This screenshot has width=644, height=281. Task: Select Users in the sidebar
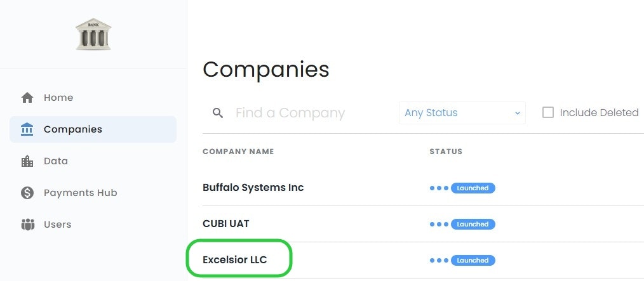click(57, 225)
